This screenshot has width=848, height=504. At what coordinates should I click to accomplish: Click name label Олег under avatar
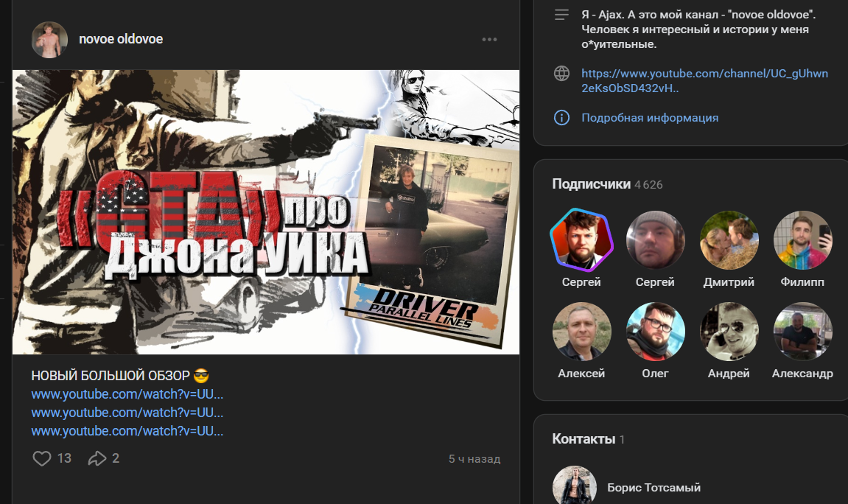655,373
